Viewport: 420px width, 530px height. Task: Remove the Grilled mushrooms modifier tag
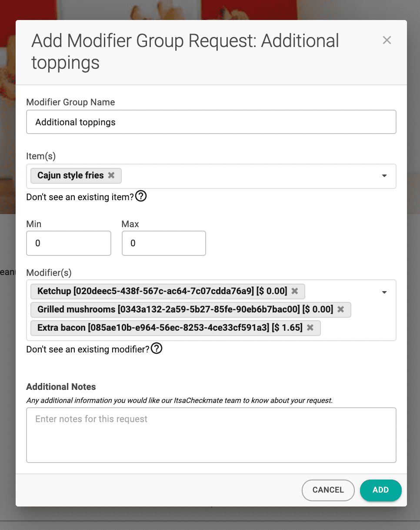pos(341,309)
